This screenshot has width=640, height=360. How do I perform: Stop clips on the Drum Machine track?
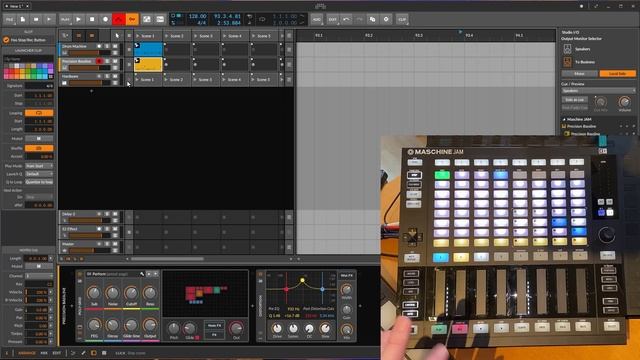click(129, 49)
